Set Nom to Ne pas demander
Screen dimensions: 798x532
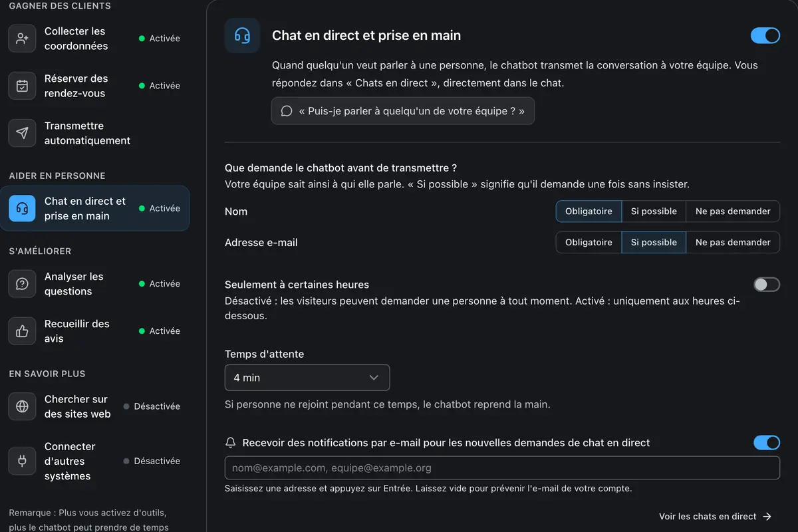[x=733, y=211]
